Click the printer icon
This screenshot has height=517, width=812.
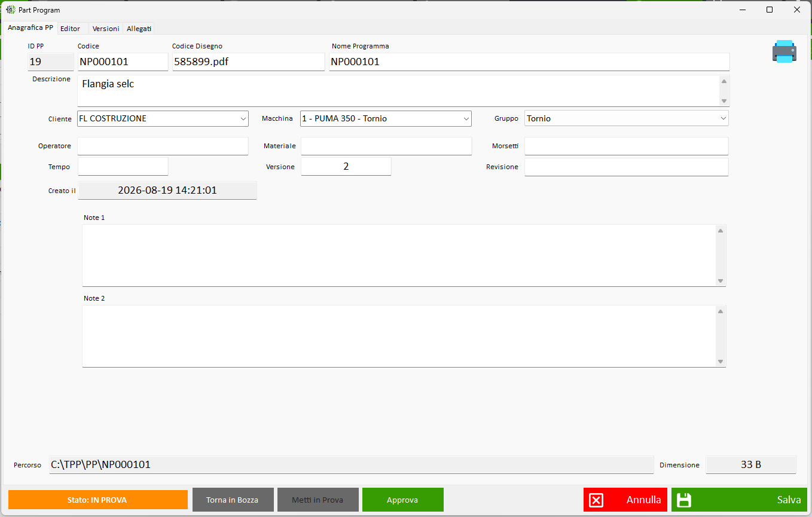tap(784, 51)
